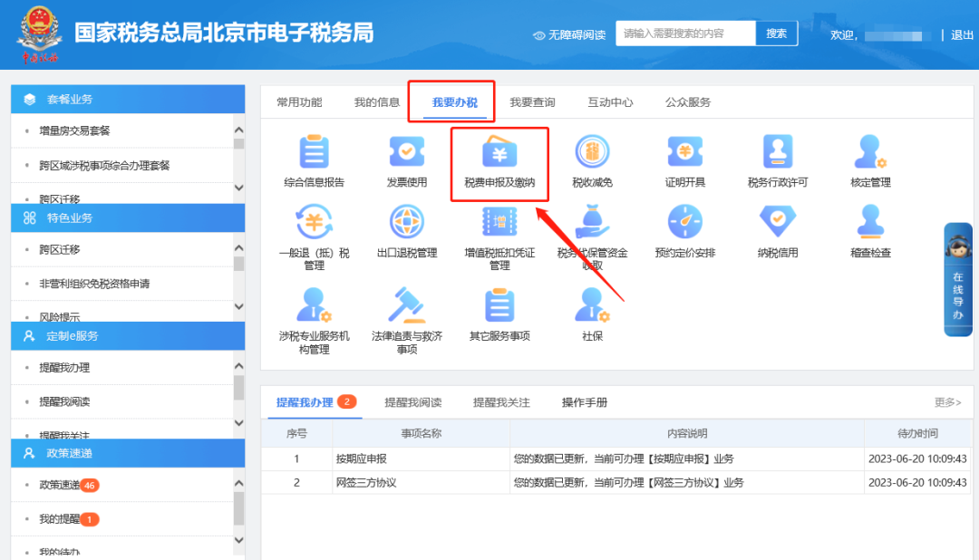This screenshot has height=560, width=979.
Task: Open 社保 icon
Action: (592, 304)
